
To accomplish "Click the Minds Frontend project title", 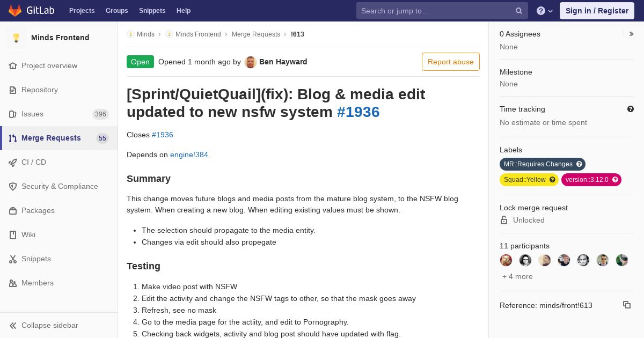I will 60,38.
